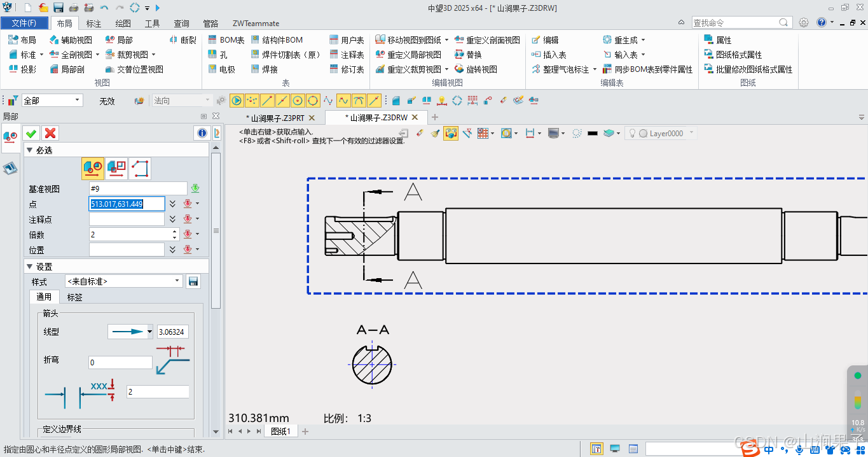Click the settings gear near search box
The height and width of the screenshot is (457, 868).
pyautogui.click(x=804, y=22)
